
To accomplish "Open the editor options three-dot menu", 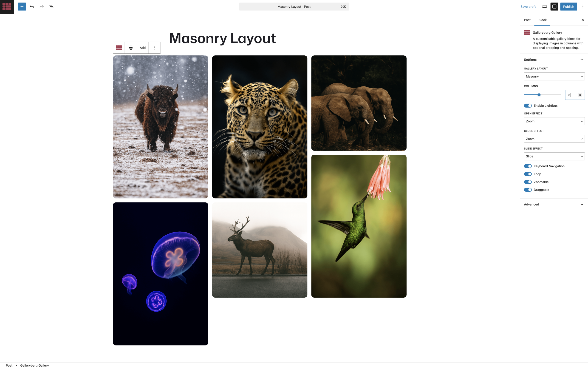I will (583, 7).
